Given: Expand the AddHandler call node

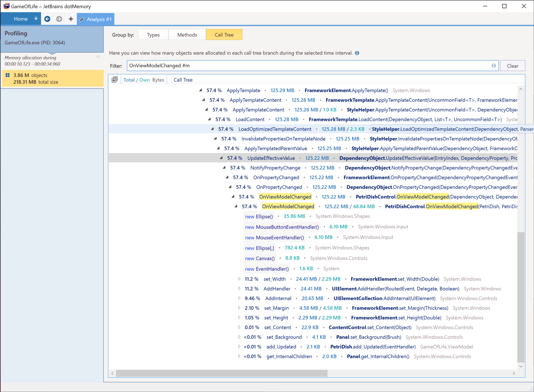Looking at the screenshot, I should click(x=239, y=289).
